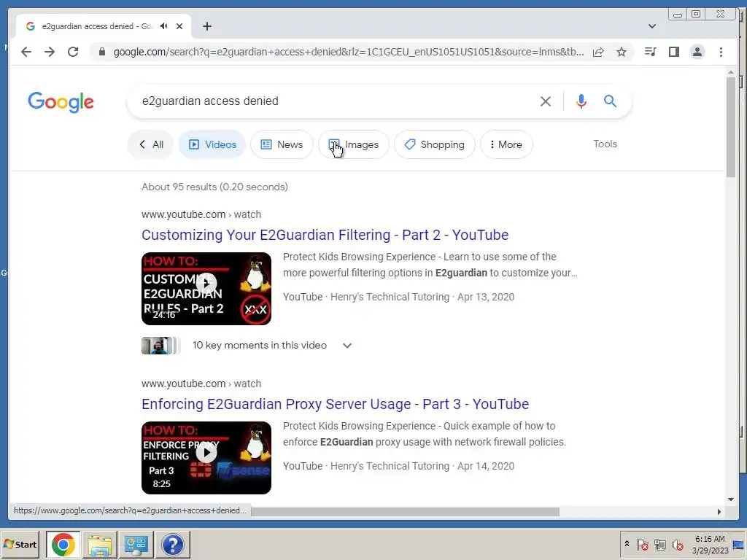Click the search field containing e2guardian access denied
Image resolution: width=747 pixels, height=560 pixels.
(x=333, y=101)
